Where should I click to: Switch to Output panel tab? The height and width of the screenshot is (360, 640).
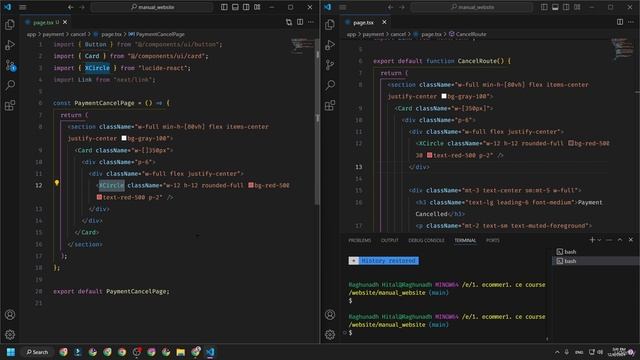click(x=389, y=240)
